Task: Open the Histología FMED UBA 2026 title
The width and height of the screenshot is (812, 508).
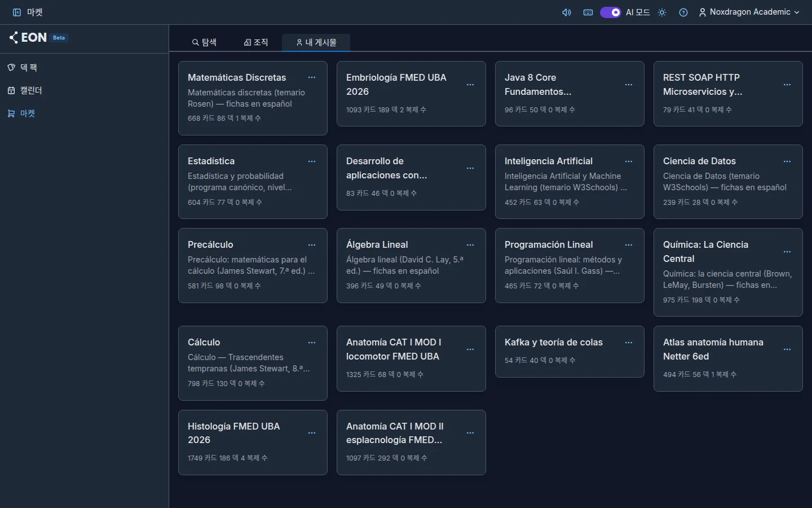Action: 234,433
